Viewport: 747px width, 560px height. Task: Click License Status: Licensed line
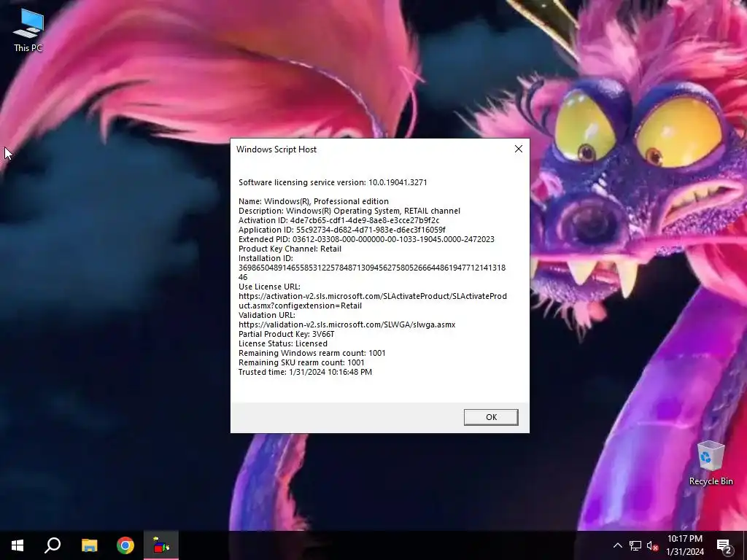[283, 344]
